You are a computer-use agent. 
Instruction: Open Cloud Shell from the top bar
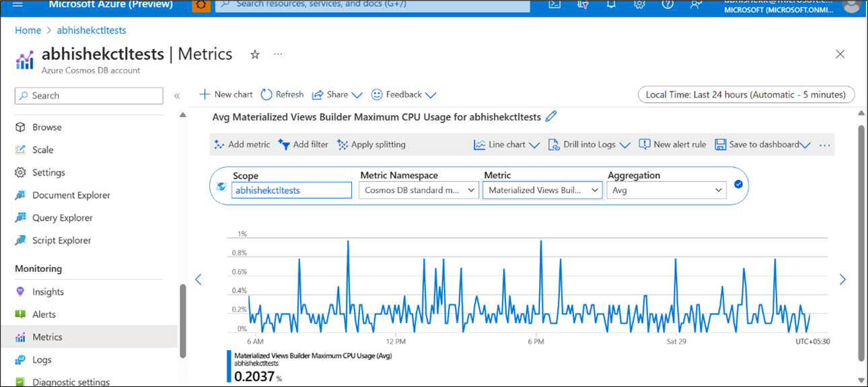pos(554,5)
